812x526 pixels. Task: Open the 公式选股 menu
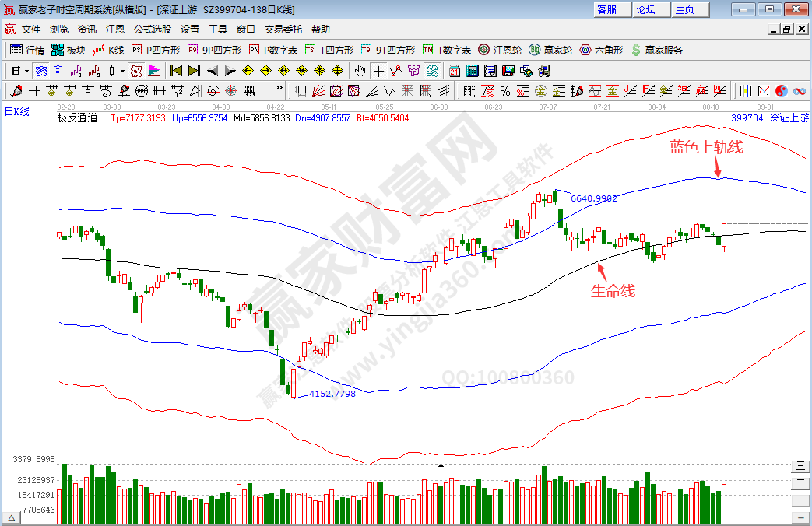tap(153, 30)
